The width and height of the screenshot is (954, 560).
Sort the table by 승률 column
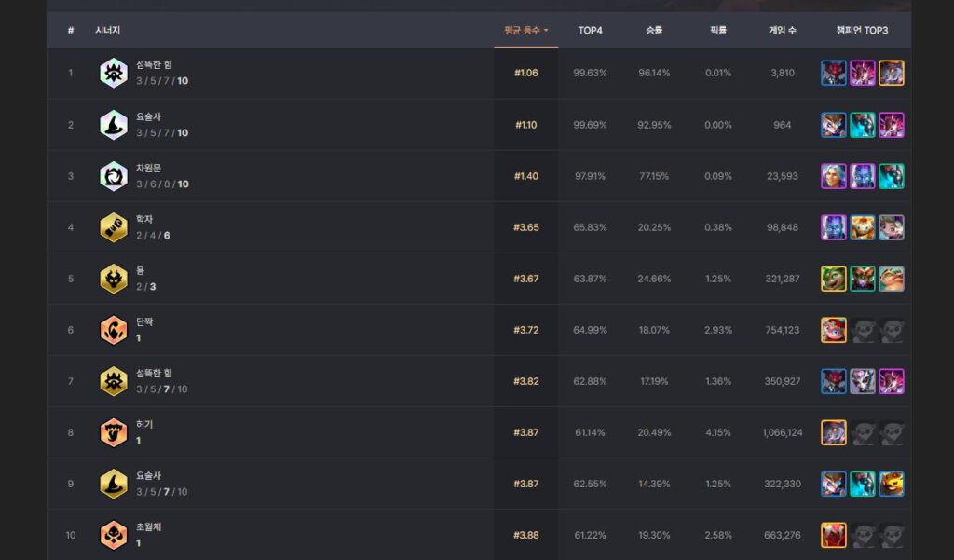coord(654,31)
